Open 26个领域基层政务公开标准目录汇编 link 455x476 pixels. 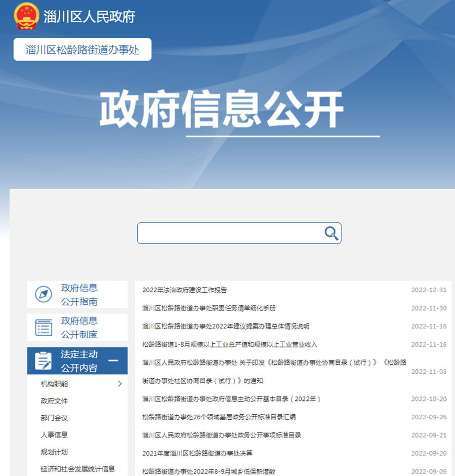point(219,417)
